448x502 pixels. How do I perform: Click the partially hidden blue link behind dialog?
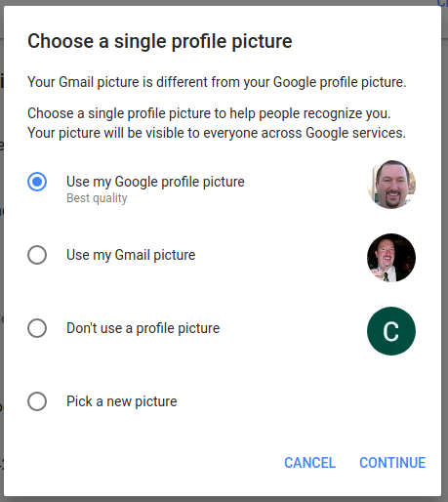pyautogui.click(x=442, y=3)
